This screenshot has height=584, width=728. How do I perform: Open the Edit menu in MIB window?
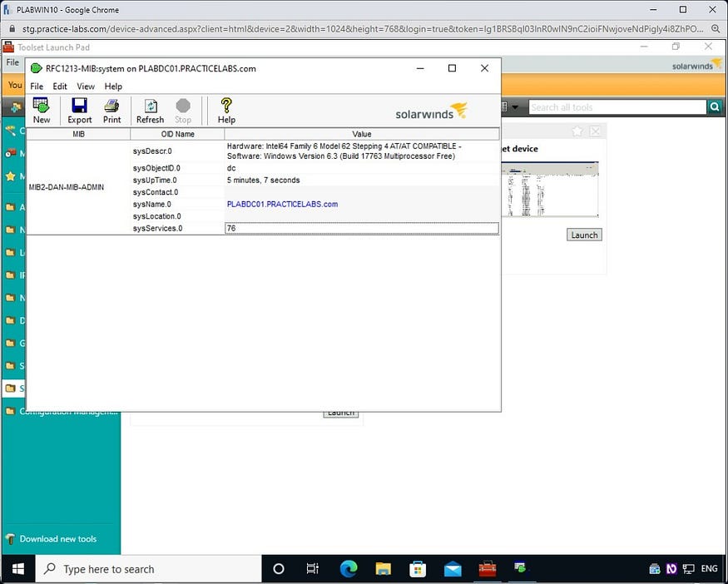coord(59,87)
